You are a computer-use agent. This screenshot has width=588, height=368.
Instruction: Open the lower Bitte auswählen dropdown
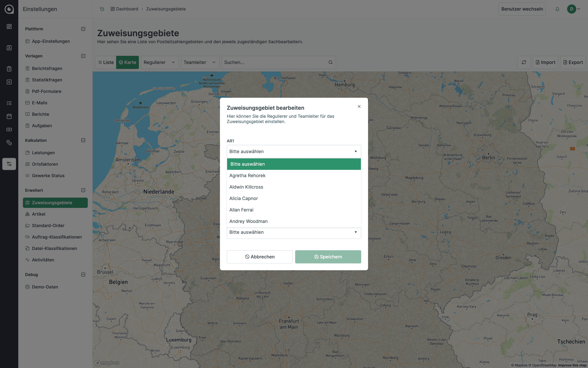(x=294, y=232)
